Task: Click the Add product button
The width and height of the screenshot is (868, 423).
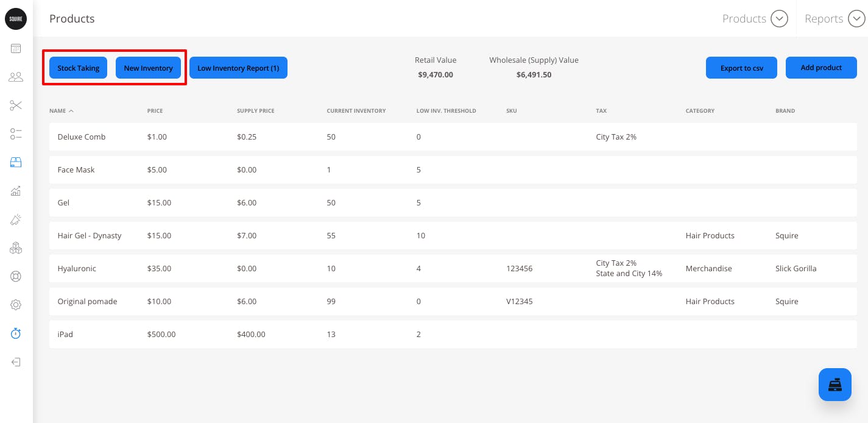Action: pos(821,68)
